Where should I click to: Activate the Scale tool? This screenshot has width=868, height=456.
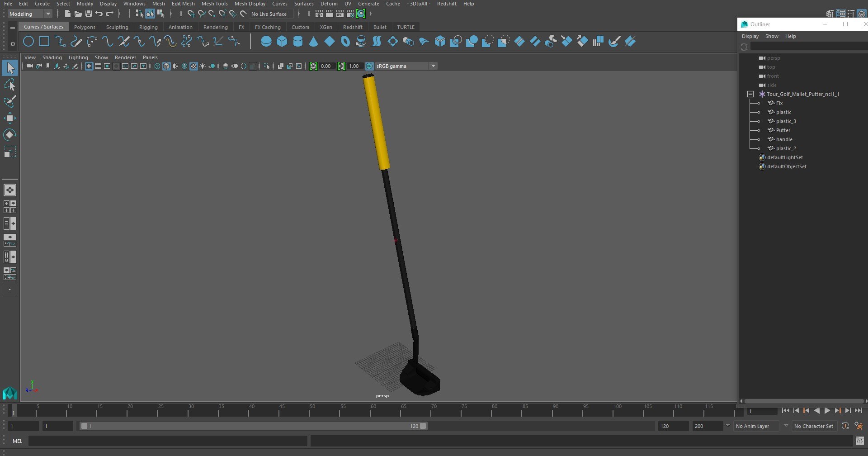(10, 152)
